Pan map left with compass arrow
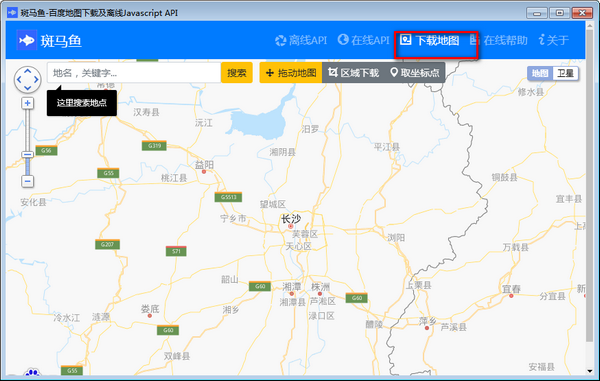The image size is (600, 381). [x=19, y=80]
